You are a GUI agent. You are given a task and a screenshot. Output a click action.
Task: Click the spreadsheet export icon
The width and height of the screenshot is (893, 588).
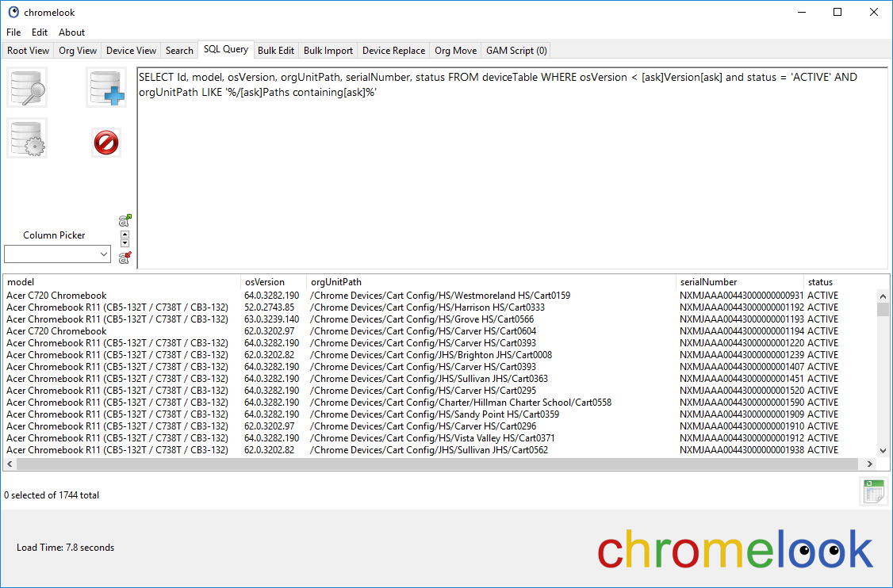874,491
